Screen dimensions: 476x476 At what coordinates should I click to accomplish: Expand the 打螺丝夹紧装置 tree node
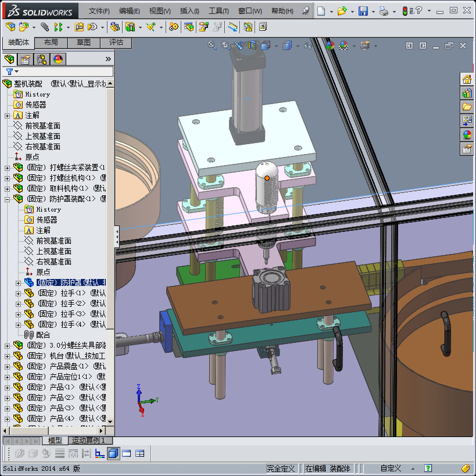point(8,168)
